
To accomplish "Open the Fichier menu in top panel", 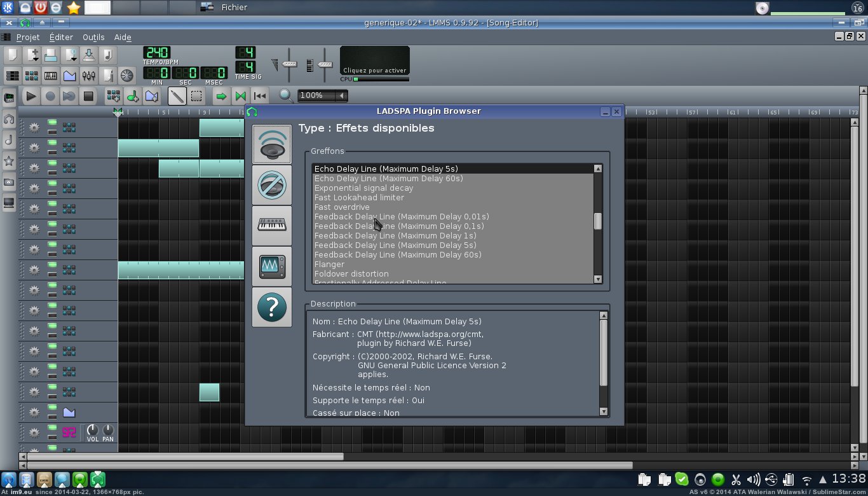I will point(234,8).
